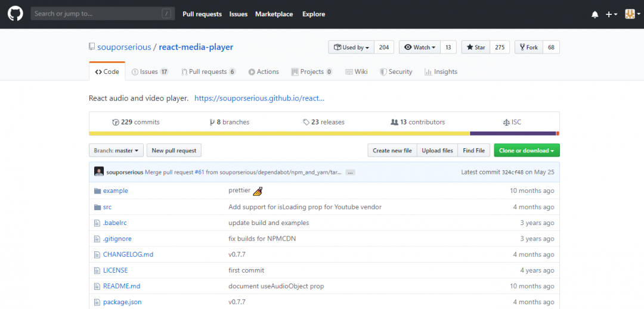Expand the Watch dropdown
The height and width of the screenshot is (309, 644).
pyautogui.click(x=420, y=47)
